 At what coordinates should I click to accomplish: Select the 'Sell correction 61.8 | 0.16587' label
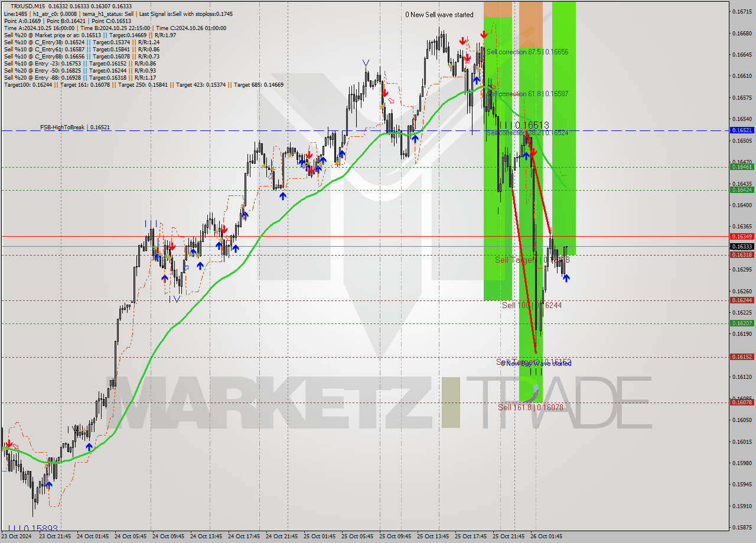[x=527, y=94]
